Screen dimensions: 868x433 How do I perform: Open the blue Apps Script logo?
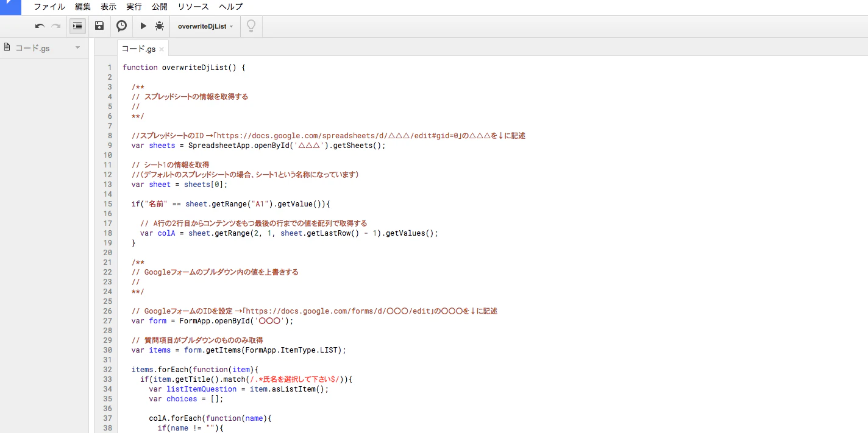(x=10, y=7)
